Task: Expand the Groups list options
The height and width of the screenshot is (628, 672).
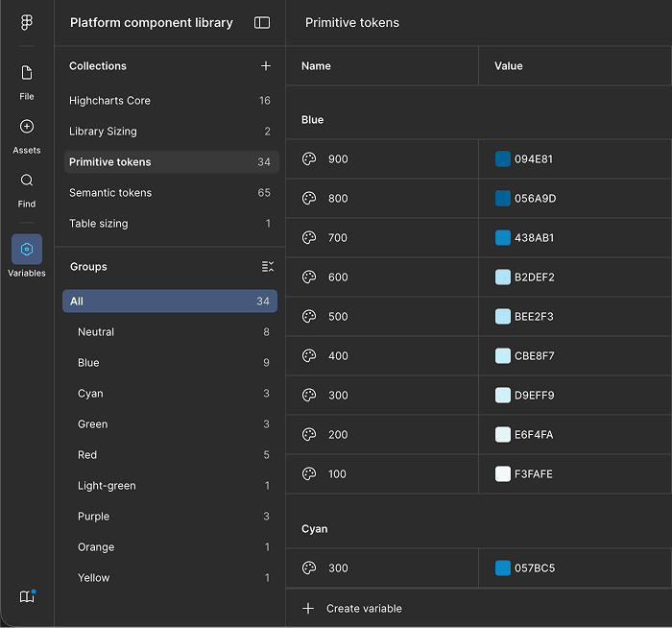Action: [x=268, y=267]
